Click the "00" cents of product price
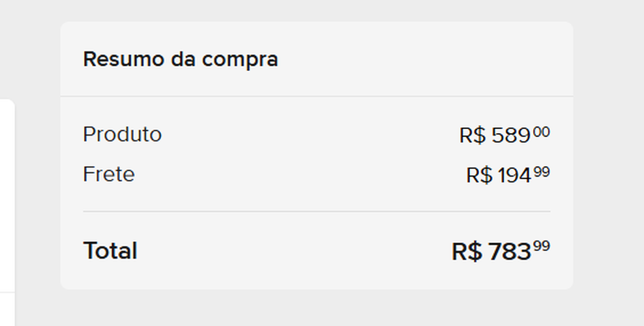This screenshot has height=326, width=644. (x=542, y=132)
